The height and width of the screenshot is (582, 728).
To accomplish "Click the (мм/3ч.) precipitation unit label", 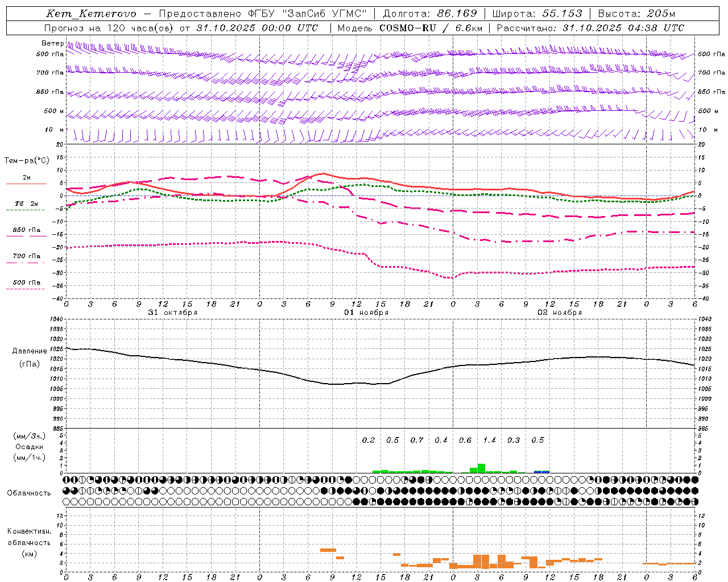I will point(30,436).
